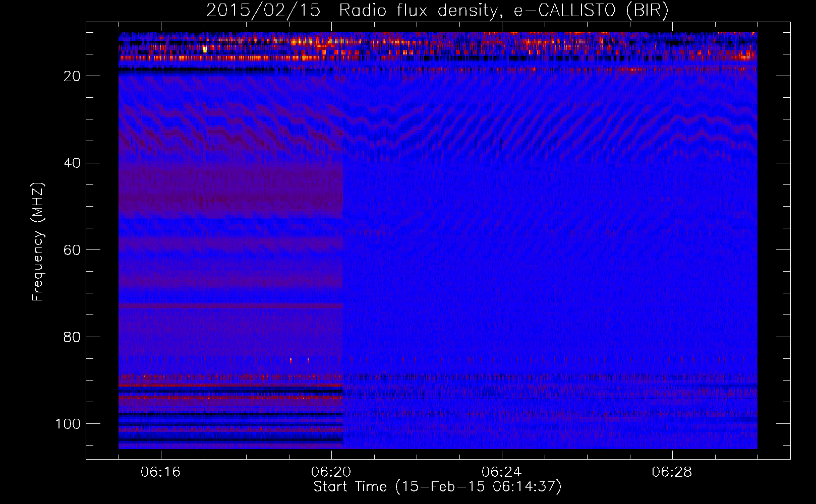Viewport: 816px width, 504px height.
Task: Select the 'Frequency (MHZ)' axis label
Action: tap(38, 242)
